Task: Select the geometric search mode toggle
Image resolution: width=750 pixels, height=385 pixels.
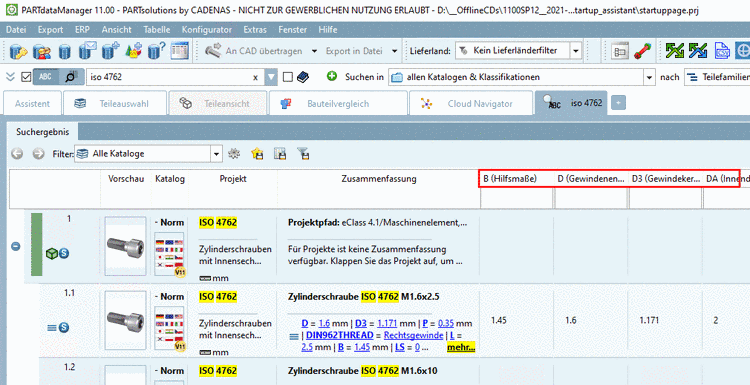Action: (70, 77)
